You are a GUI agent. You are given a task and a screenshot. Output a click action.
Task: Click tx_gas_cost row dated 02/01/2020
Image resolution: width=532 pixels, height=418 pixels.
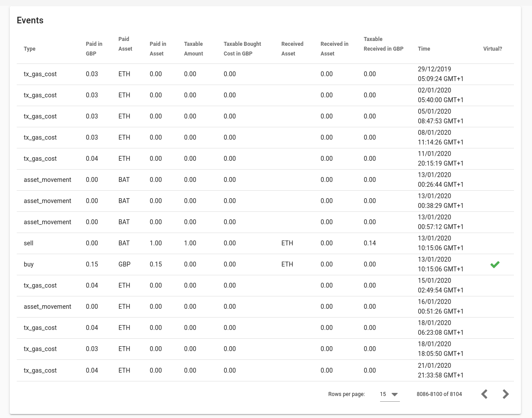point(265,95)
